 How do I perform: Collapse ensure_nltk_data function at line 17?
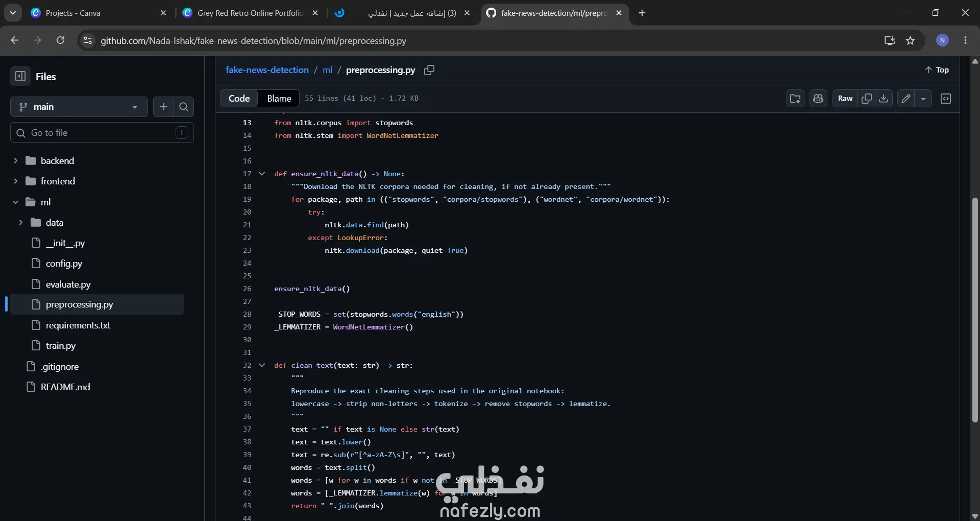(x=262, y=174)
